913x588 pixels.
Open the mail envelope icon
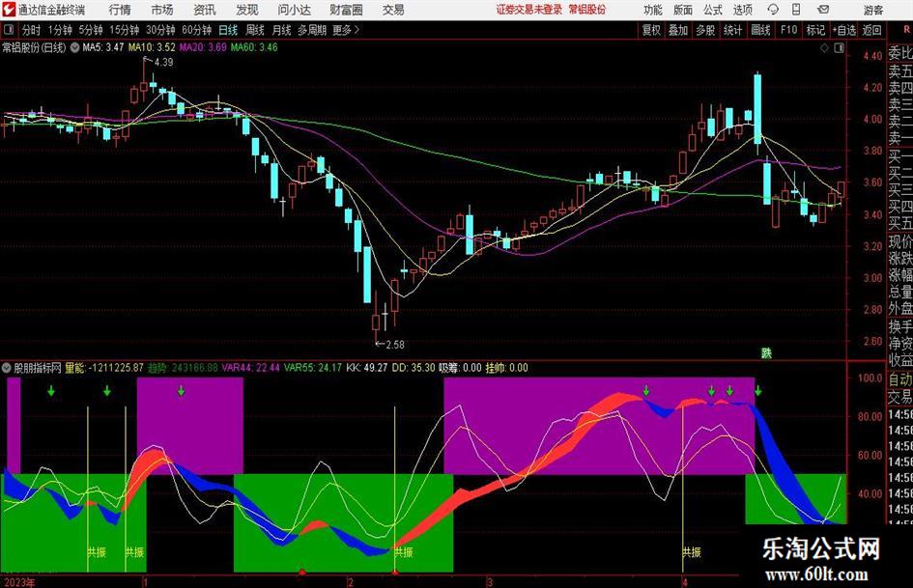823,10
